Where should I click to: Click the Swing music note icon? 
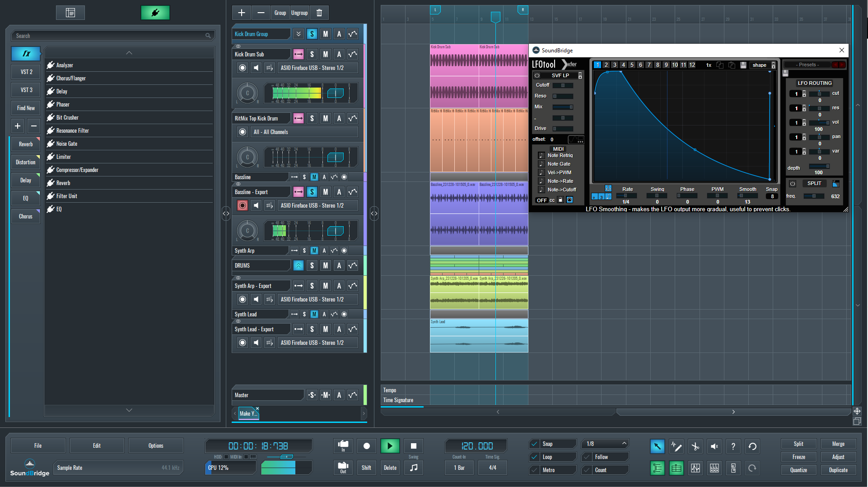pos(413,468)
